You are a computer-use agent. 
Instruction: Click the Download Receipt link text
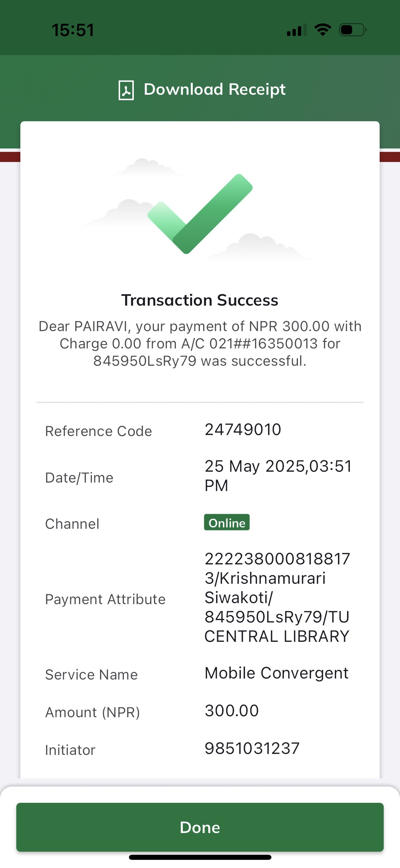[x=214, y=90]
